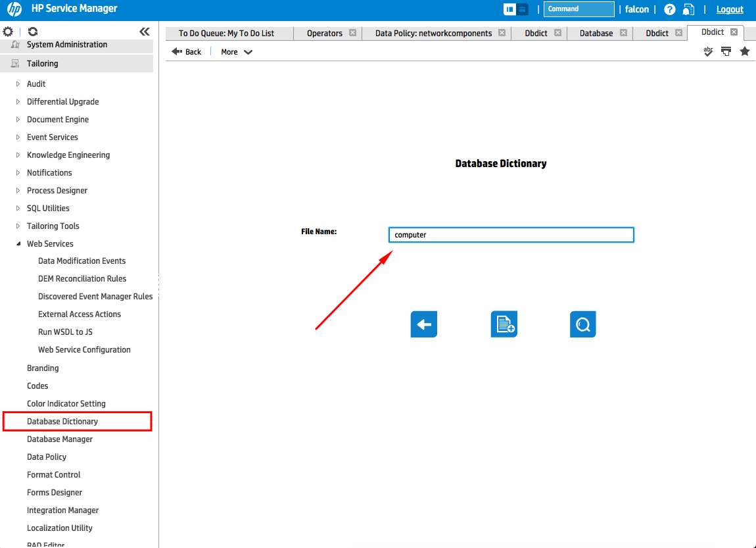Viewport: 756px width, 548px height.
Task: Open Help via the question mark icon
Action: click(669, 9)
